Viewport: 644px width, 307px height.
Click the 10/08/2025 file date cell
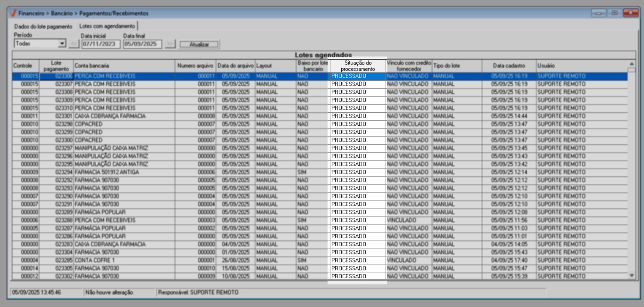click(x=236, y=276)
